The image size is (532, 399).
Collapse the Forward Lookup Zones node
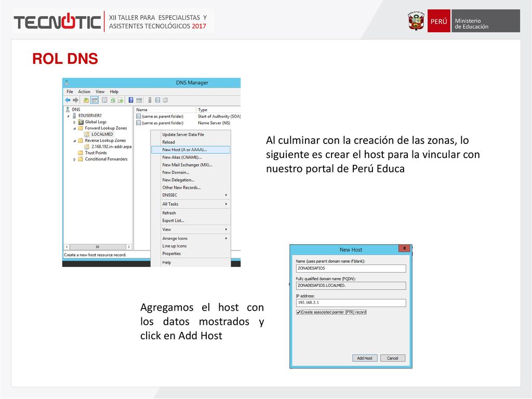click(x=74, y=128)
